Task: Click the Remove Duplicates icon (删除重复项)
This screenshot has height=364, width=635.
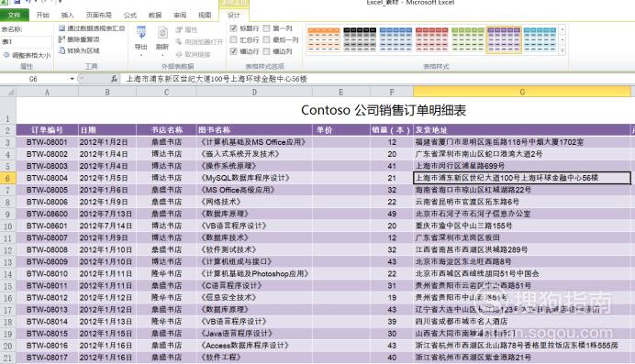Action: (x=61, y=39)
